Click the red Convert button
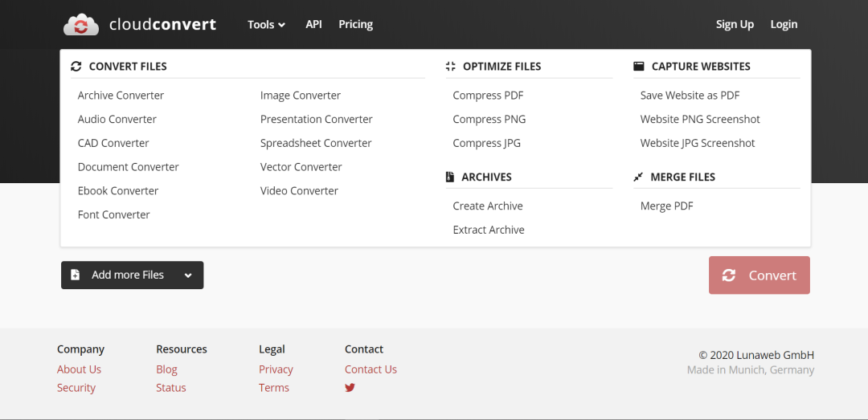This screenshot has width=868, height=420. [x=759, y=275]
